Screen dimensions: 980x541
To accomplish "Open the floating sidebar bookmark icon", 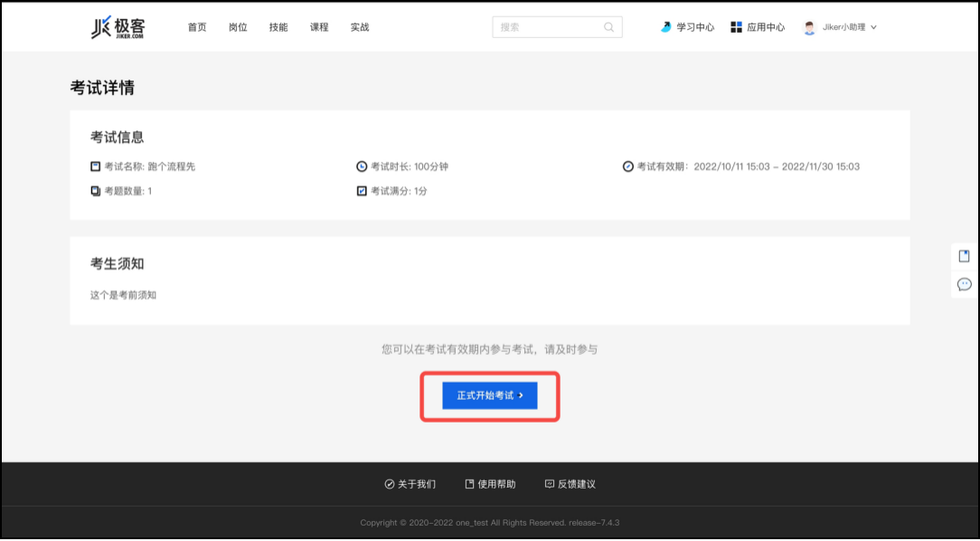I will (964, 256).
